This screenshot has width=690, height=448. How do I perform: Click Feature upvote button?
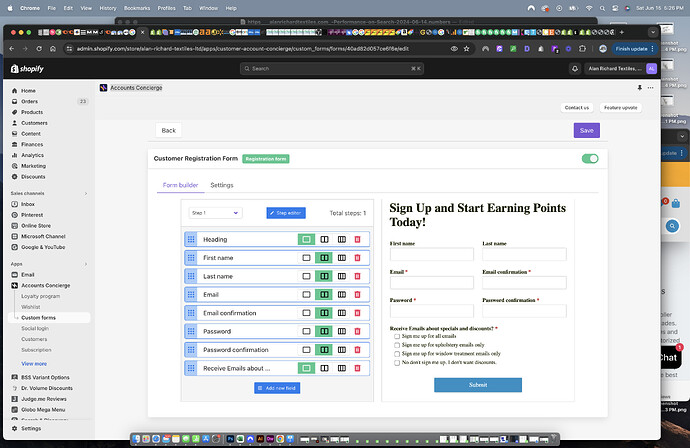pos(620,108)
